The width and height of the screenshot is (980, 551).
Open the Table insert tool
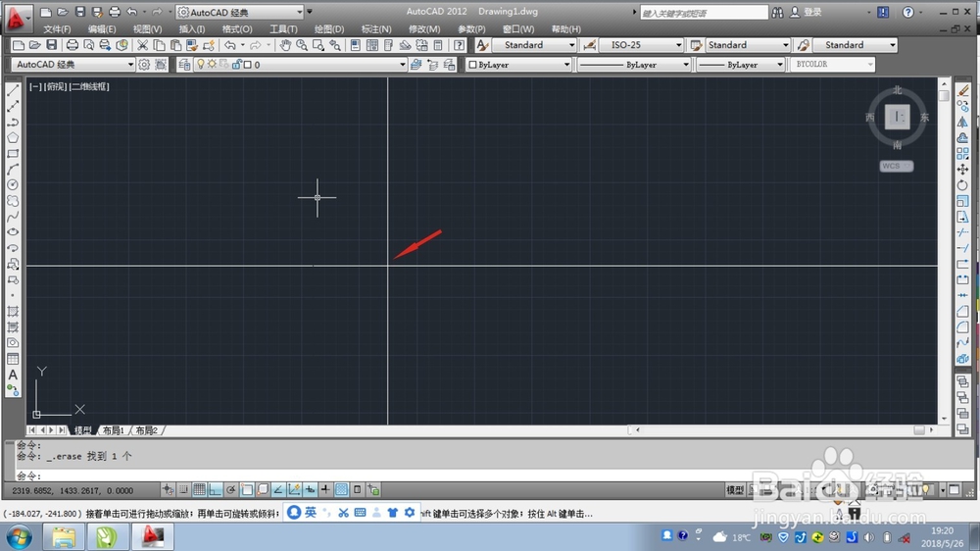click(13, 359)
